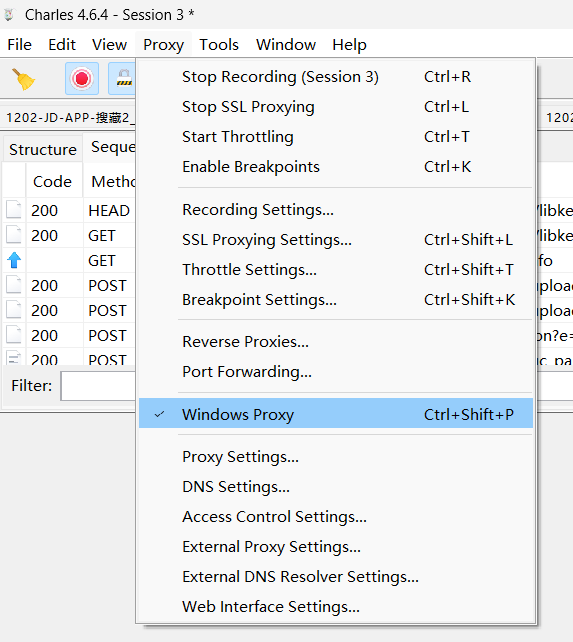The image size is (573, 642).
Task: Select Stop Recording (Session 3)
Action: point(336,77)
